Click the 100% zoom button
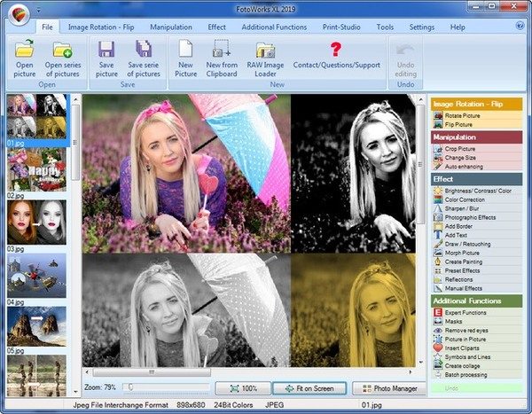Image resolution: width=532 pixels, height=414 pixels. 241,388
